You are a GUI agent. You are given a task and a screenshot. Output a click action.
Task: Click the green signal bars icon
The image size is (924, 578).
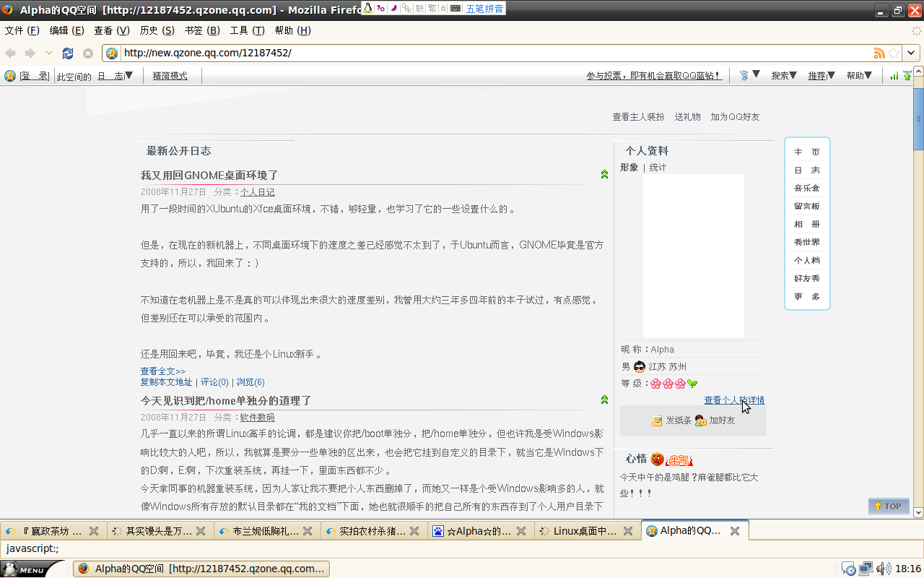coord(894,76)
